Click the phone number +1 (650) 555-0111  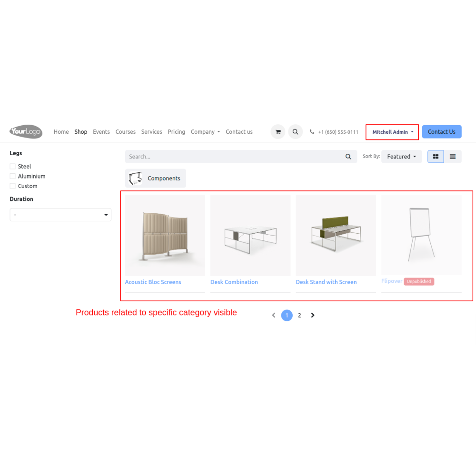click(x=338, y=132)
